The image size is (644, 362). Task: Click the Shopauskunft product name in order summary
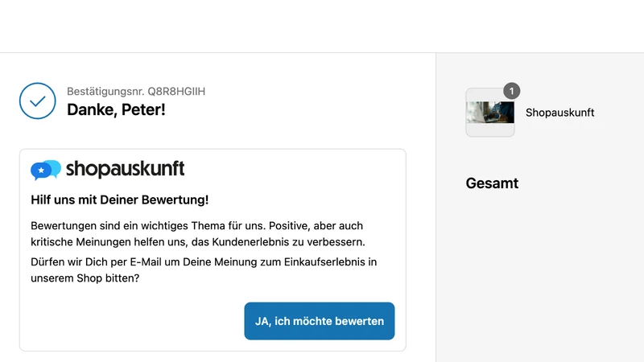click(559, 113)
